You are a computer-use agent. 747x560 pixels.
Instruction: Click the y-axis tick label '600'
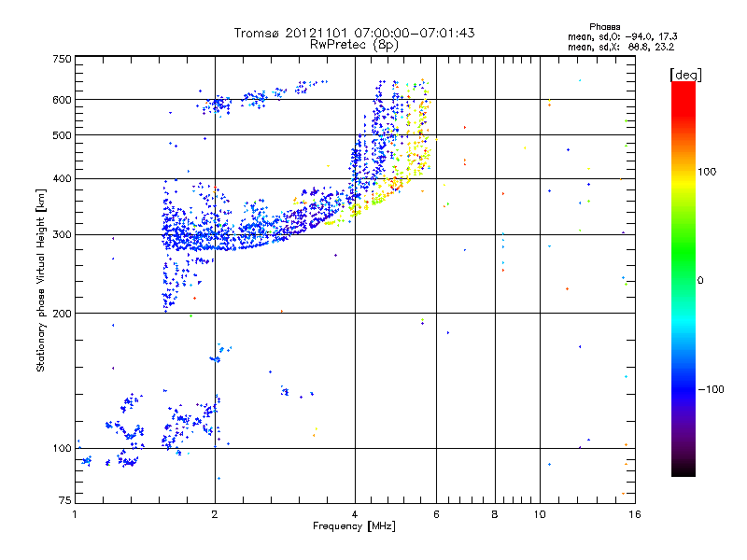pyautogui.click(x=62, y=100)
